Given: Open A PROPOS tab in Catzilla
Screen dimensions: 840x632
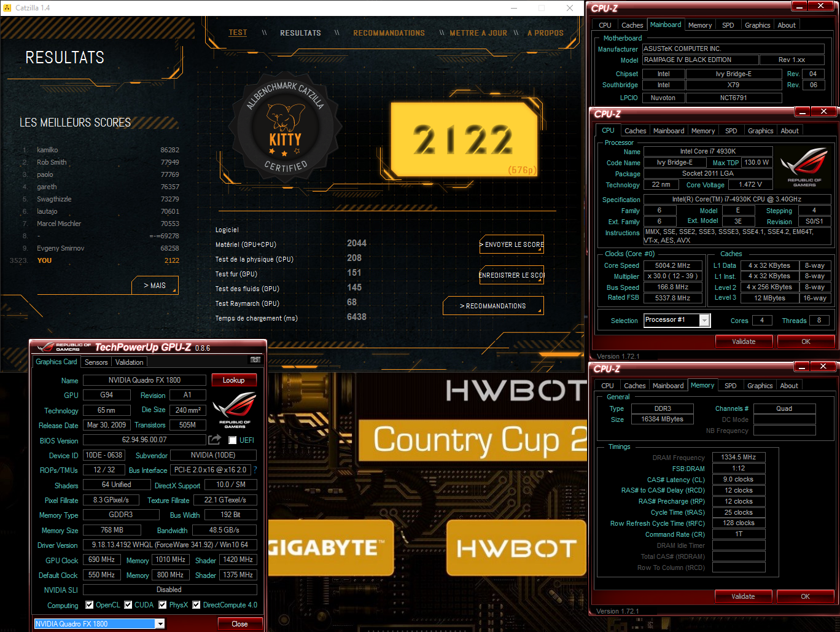Looking at the screenshot, I should click(x=545, y=33).
